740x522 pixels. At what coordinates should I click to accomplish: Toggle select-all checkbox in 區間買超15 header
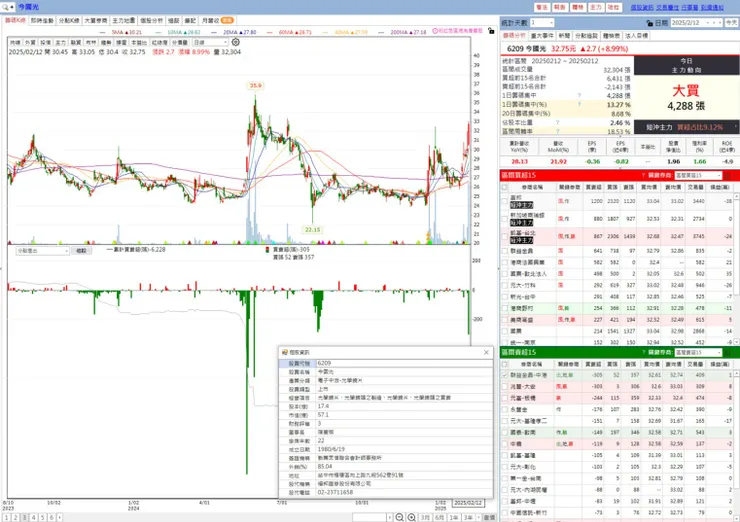click(505, 187)
